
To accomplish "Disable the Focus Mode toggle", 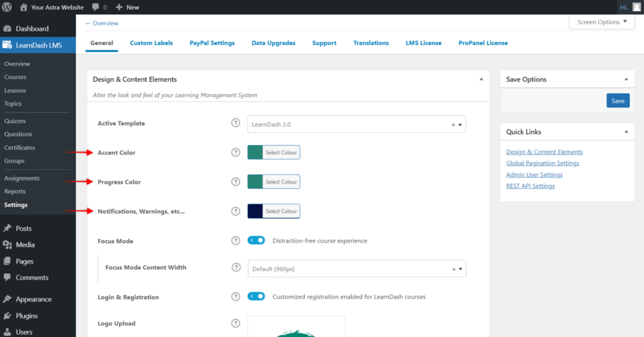I will click(x=256, y=241).
